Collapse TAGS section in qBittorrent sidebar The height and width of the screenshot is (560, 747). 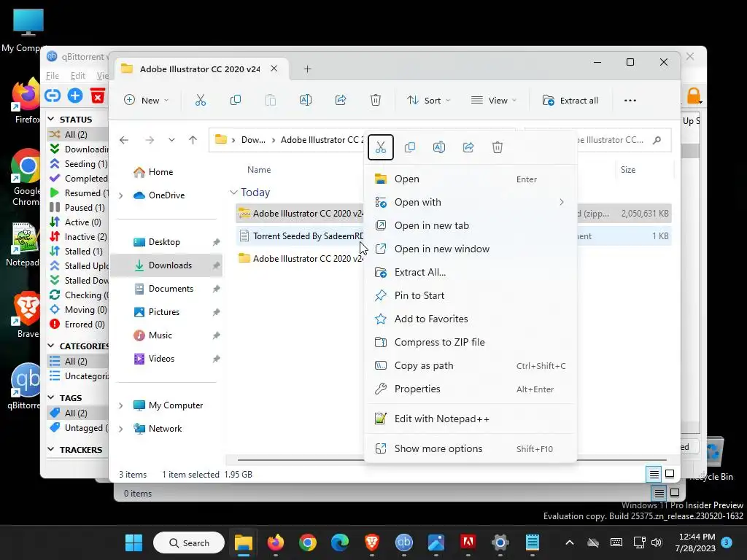coord(52,397)
